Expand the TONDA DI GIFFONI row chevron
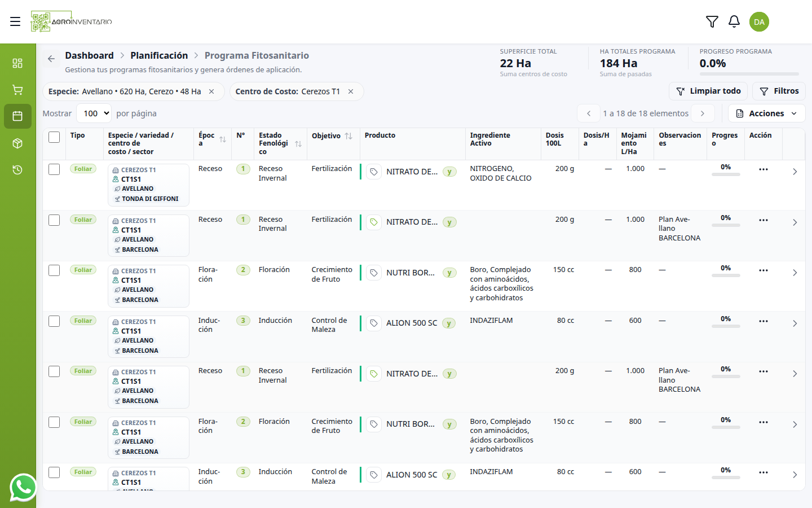This screenshot has width=812, height=508. click(795, 172)
